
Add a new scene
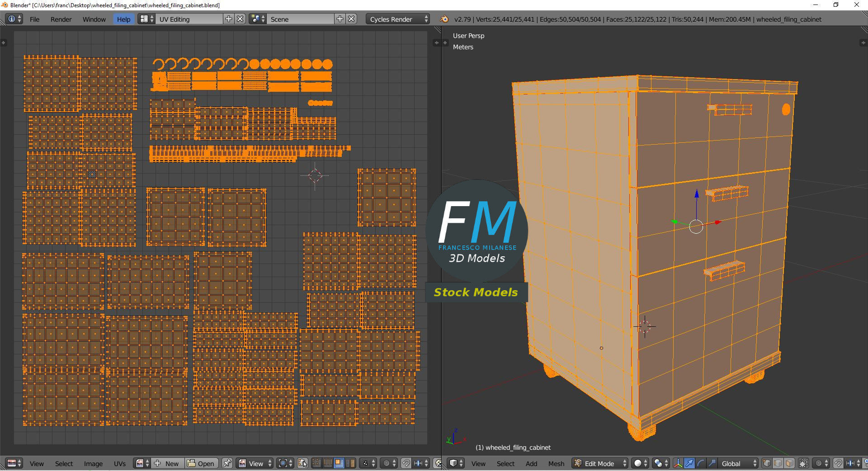click(340, 19)
